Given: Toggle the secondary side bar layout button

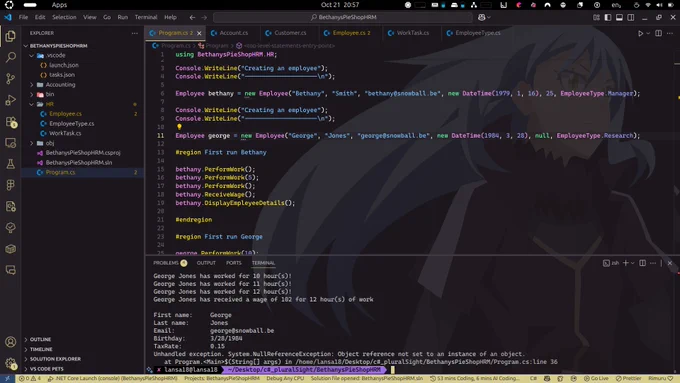Looking at the screenshot, I should click(x=631, y=17).
